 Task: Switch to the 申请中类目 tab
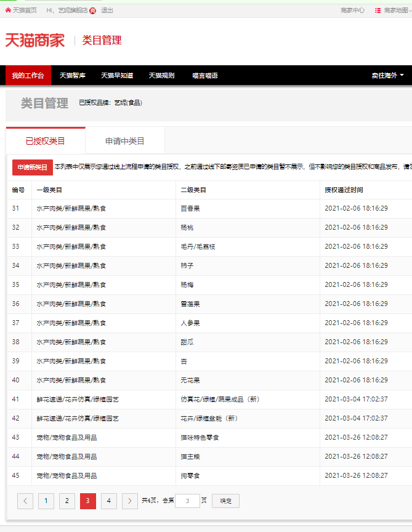click(125, 141)
